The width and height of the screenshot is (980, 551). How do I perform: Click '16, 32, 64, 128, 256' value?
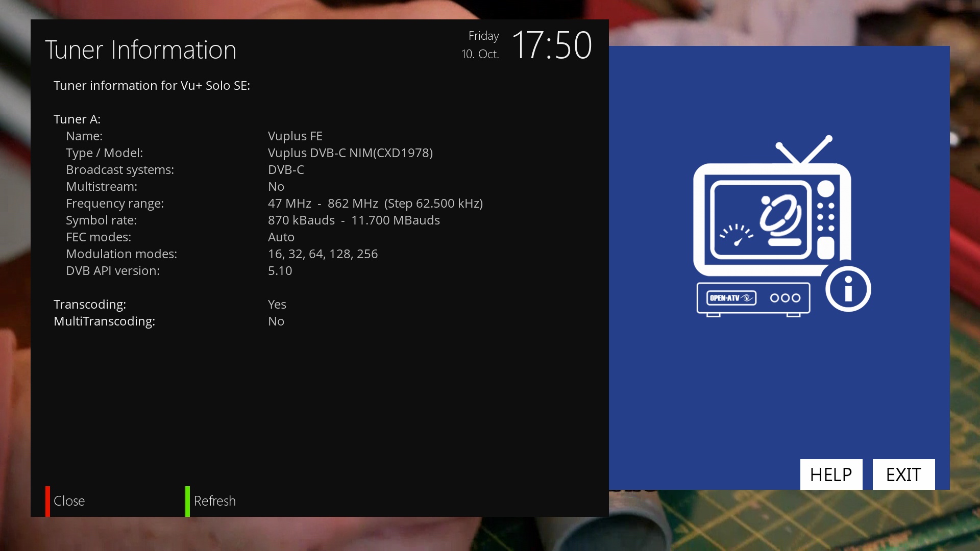pyautogui.click(x=323, y=254)
